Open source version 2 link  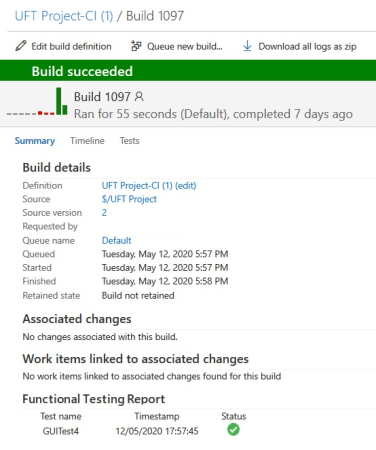pos(104,212)
